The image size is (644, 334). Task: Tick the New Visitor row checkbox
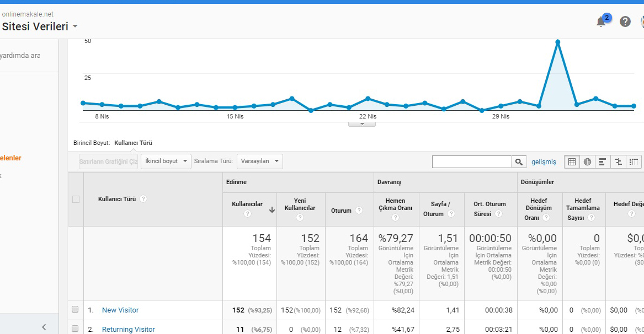[75, 310]
